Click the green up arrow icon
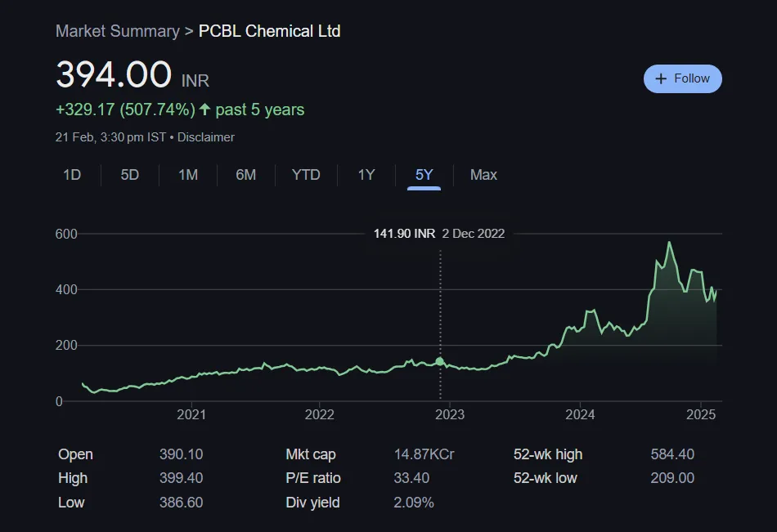This screenshot has width=777, height=532. pyautogui.click(x=205, y=109)
